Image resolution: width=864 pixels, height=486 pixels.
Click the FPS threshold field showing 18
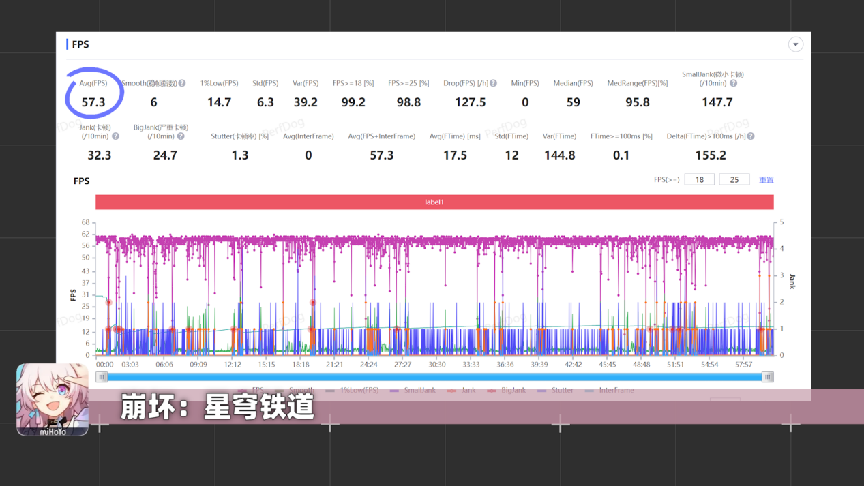click(701, 180)
